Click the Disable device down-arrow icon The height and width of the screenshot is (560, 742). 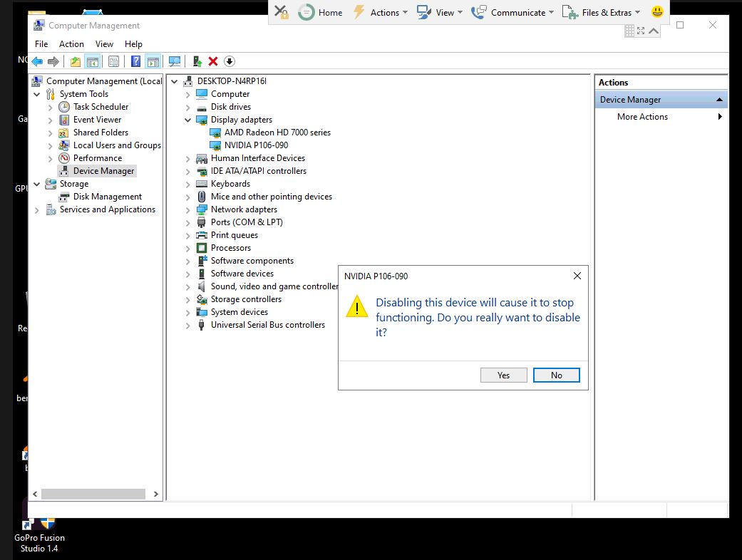point(230,61)
